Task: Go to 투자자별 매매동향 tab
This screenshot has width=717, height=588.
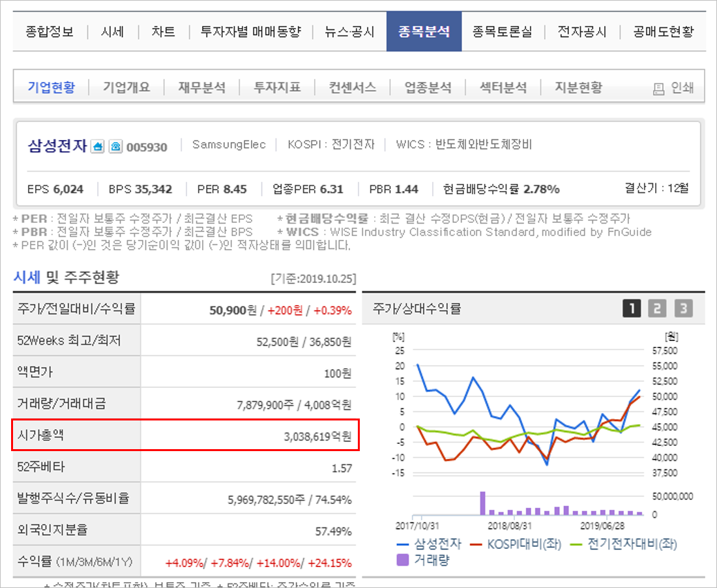Action: (x=250, y=31)
